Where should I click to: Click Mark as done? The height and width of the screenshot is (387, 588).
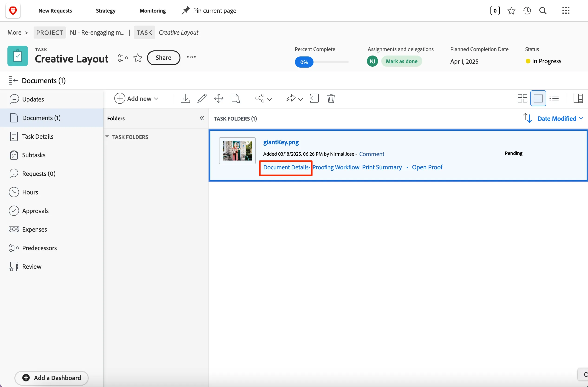point(402,61)
